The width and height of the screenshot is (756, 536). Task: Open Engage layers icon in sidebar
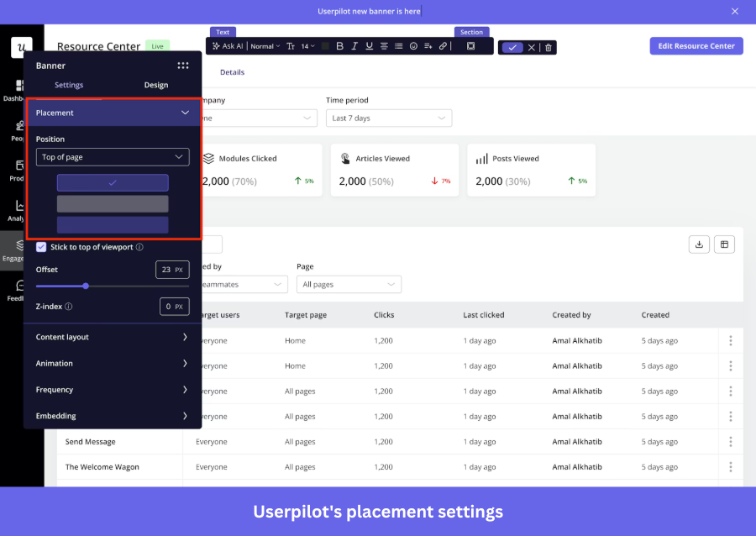[20, 244]
